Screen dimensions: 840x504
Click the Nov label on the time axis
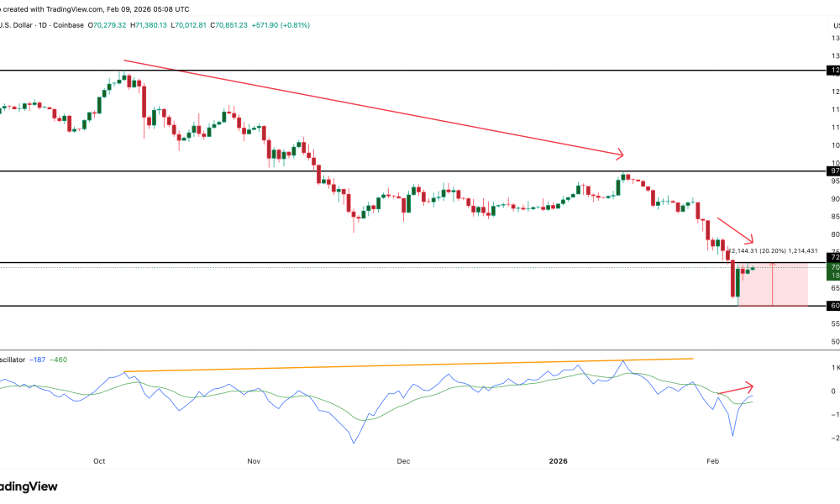255,461
